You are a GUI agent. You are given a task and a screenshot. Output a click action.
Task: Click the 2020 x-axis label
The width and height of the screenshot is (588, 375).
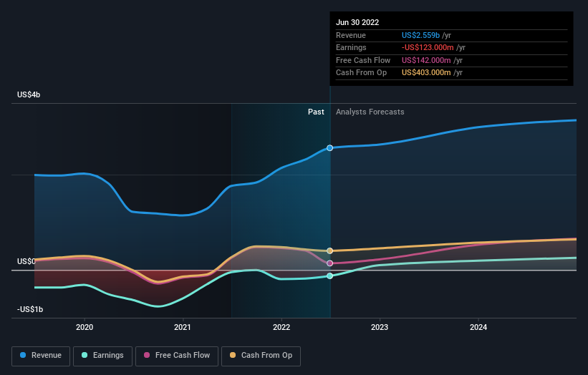click(85, 328)
